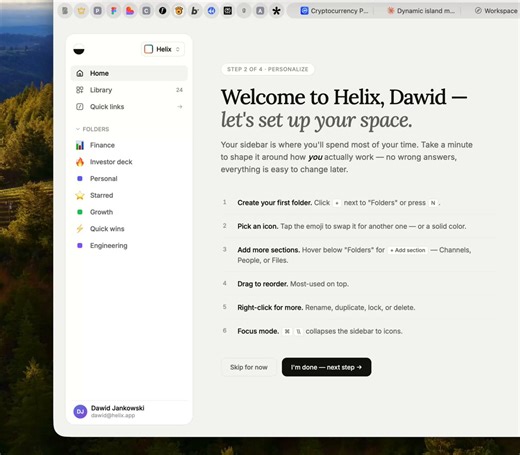Switch to the Workspace browser tab
The image size is (520, 455).
496,11
